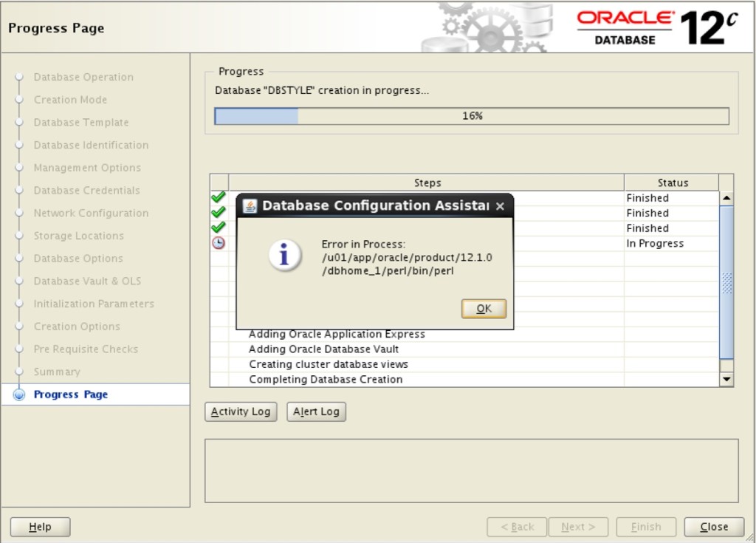Select the Initialization Parameters wizard step
The image size is (756, 543).
coord(94,304)
